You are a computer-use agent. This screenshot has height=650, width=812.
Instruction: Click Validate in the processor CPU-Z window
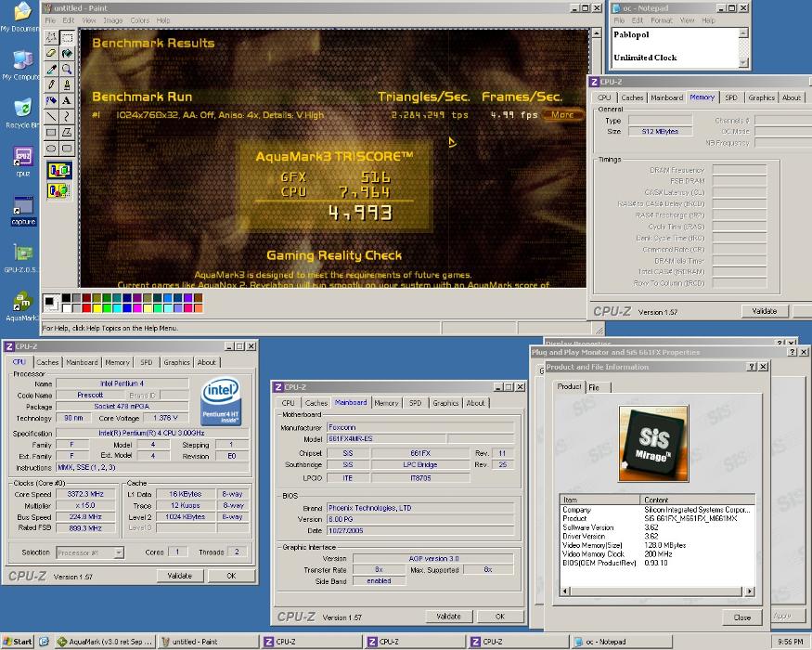pos(180,576)
